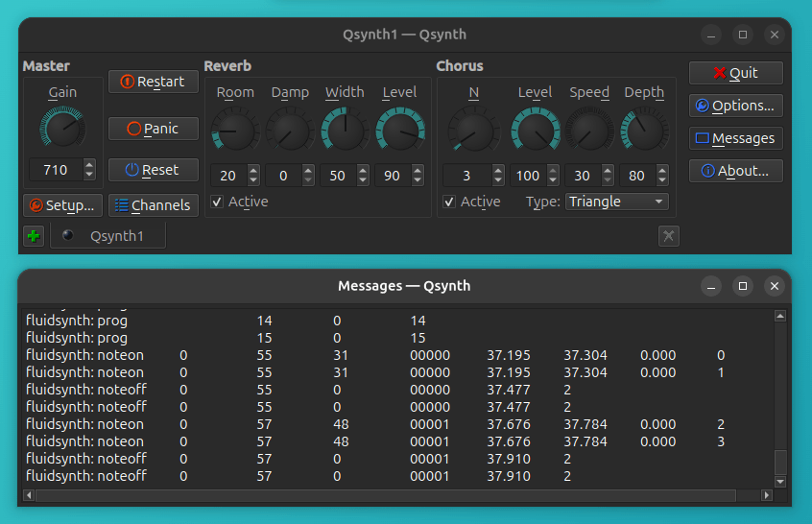Screen dimensions: 812x524
Task: Decrease Reverb Level value stepper
Action: point(418,180)
